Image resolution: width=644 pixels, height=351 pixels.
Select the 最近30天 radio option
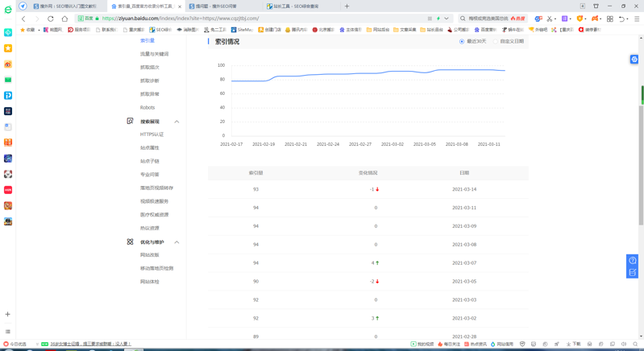pyautogui.click(x=462, y=41)
